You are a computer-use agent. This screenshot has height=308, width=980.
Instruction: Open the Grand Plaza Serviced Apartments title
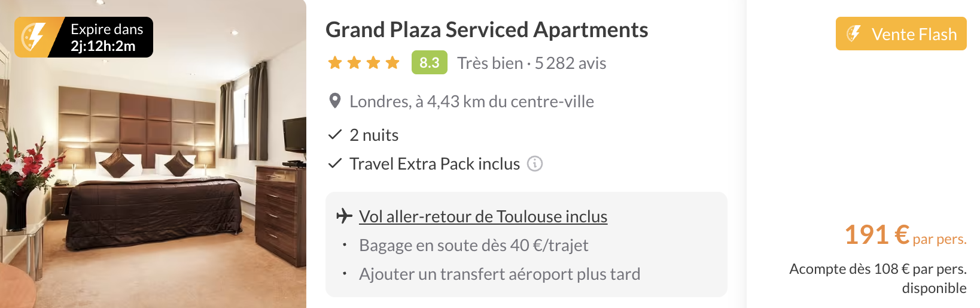[x=486, y=30]
